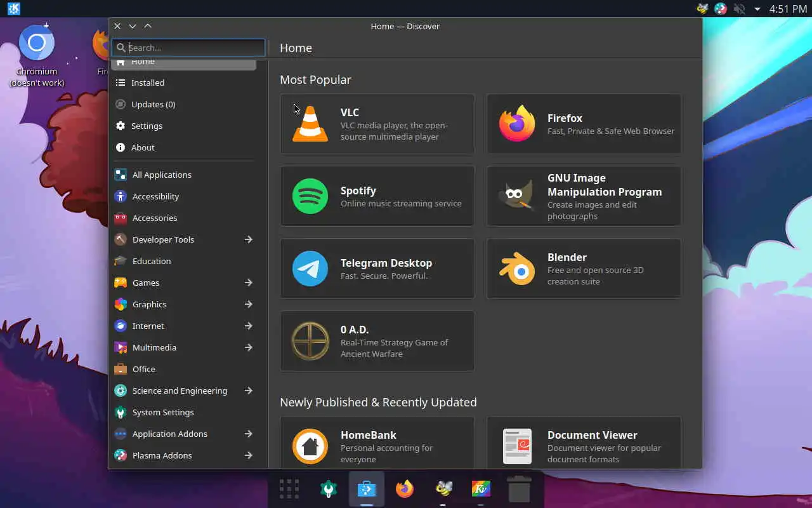Open the KDE application menu at top-left
The width and height of the screenshot is (812, 508).
[13, 9]
